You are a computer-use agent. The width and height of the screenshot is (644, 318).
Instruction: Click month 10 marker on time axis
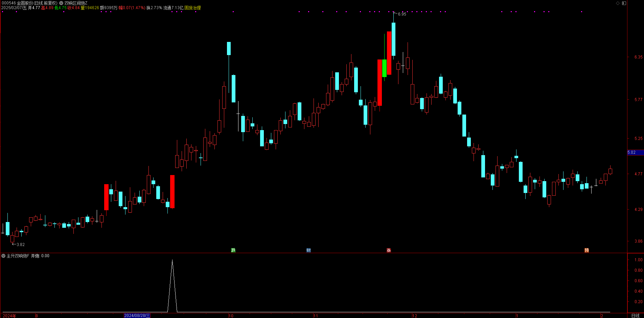point(231,316)
